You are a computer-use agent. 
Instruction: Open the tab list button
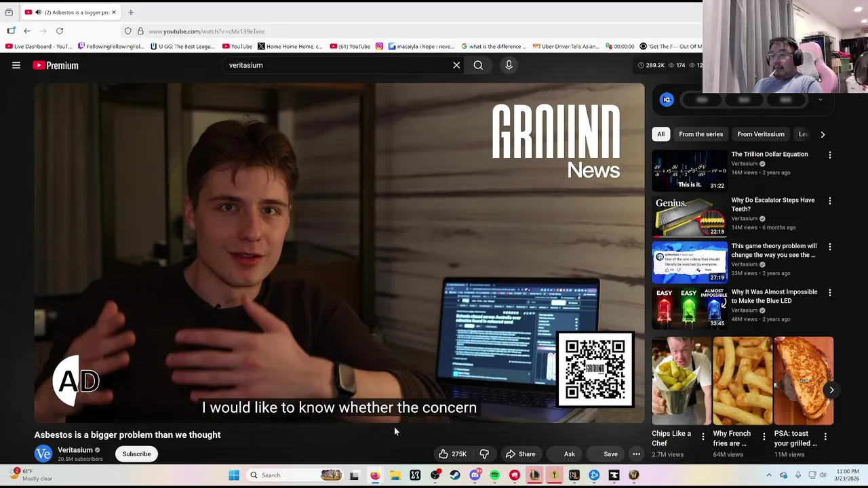pyautogui.click(x=9, y=12)
